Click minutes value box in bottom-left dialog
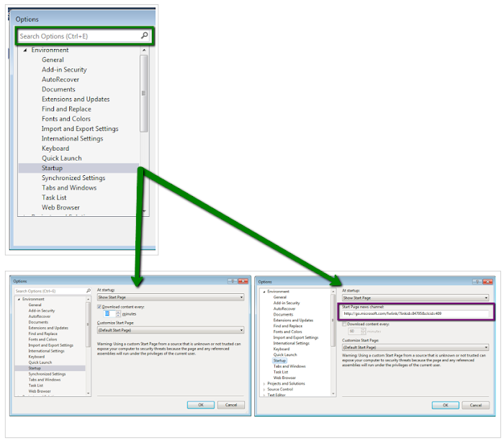Image resolution: width=504 pixels, height=441 pixels. tap(109, 314)
